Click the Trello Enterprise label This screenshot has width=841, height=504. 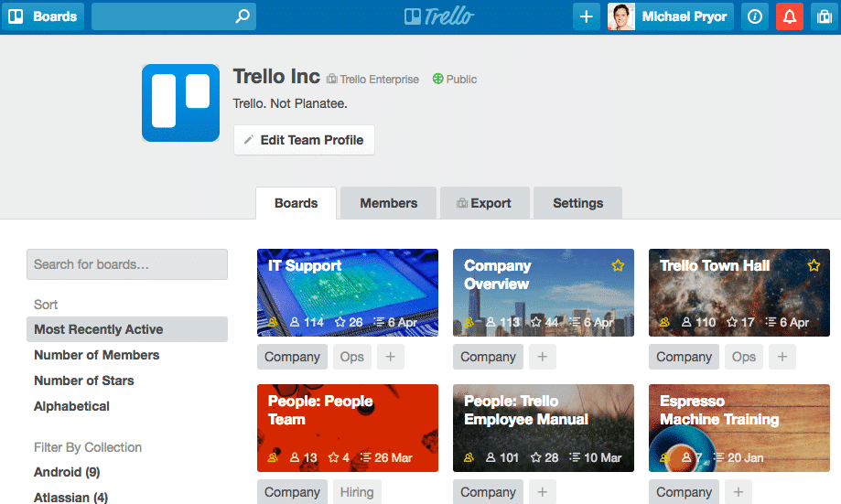click(372, 80)
